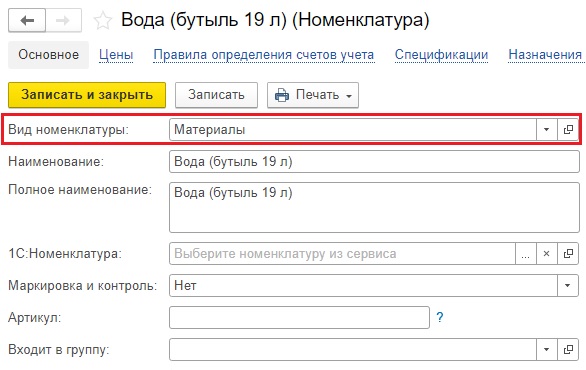Clear the 1С:Номенклатура field with X
The width and height of the screenshot is (586, 370).
coord(547,254)
